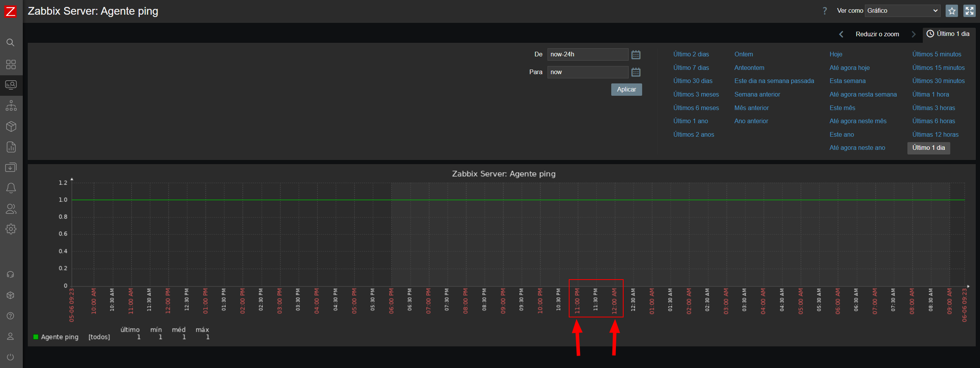Open the Help question-circle sidebar icon
The image size is (980, 368).
[x=11, y=316]
